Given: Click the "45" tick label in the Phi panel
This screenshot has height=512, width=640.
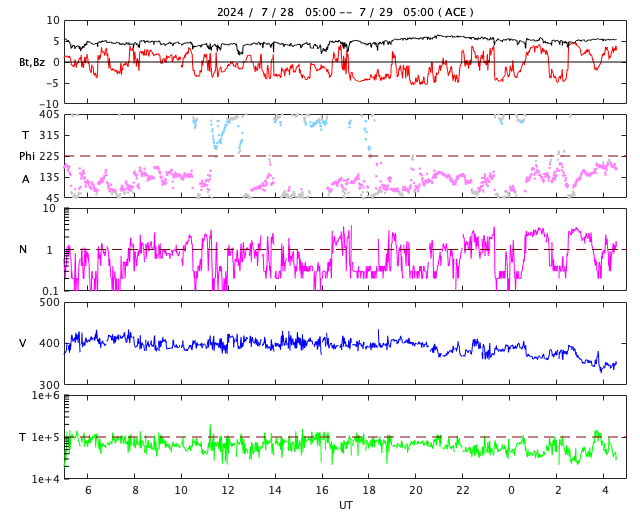Looking at the screenshot, I should coord(53,198).
